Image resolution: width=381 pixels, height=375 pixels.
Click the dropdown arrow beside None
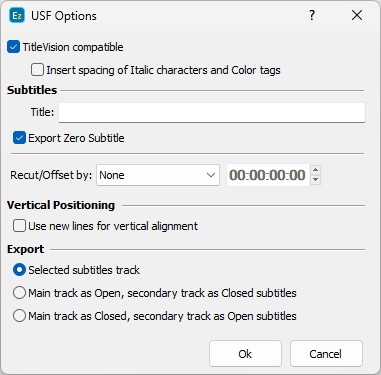point(211,175)
